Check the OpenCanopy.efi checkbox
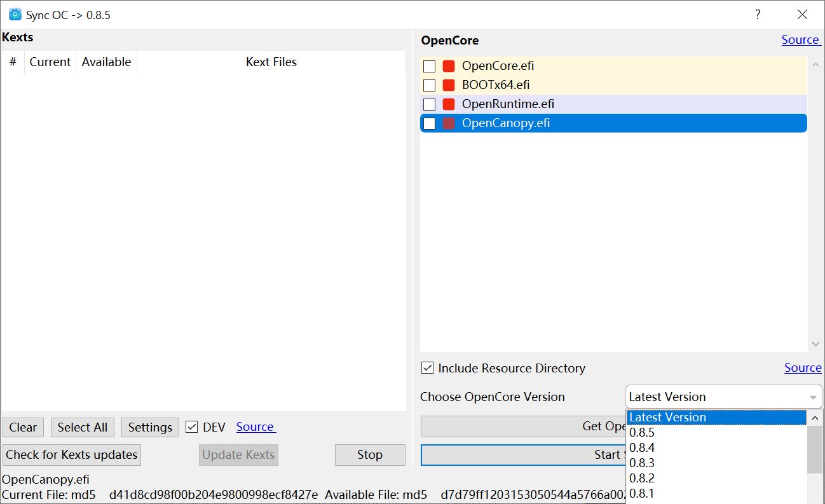Image resolution: width=825 pixels, height=504 pixels. tap(430, 123)
